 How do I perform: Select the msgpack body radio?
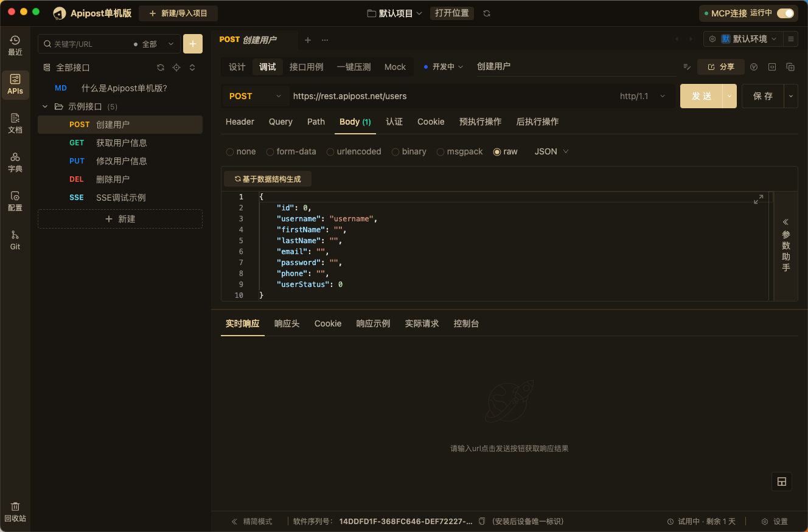coord(441,152)
